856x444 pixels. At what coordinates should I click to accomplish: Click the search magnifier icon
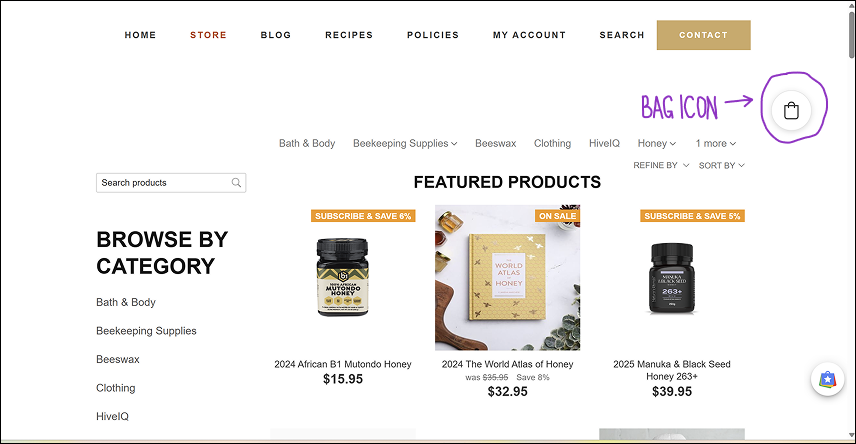[x=236, y=183]
